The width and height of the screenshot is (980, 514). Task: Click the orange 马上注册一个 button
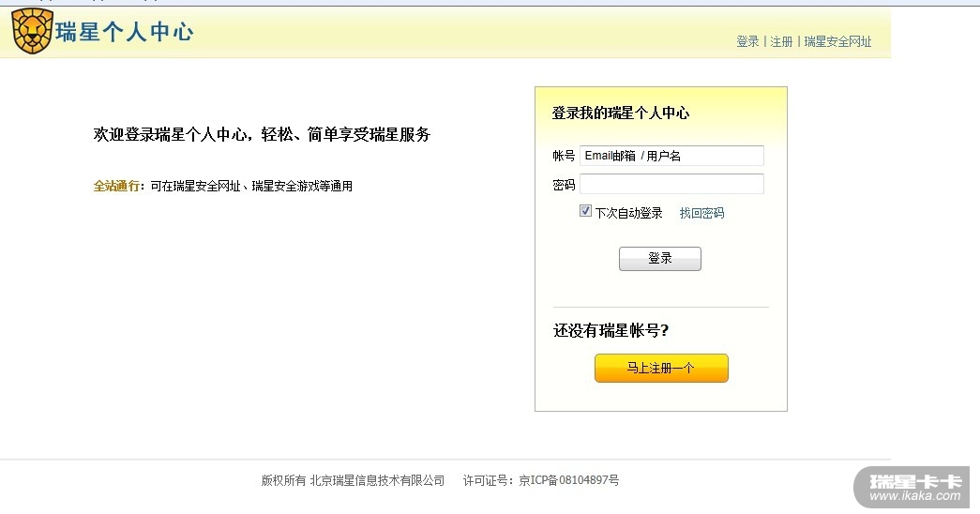(x=661, y=369)
